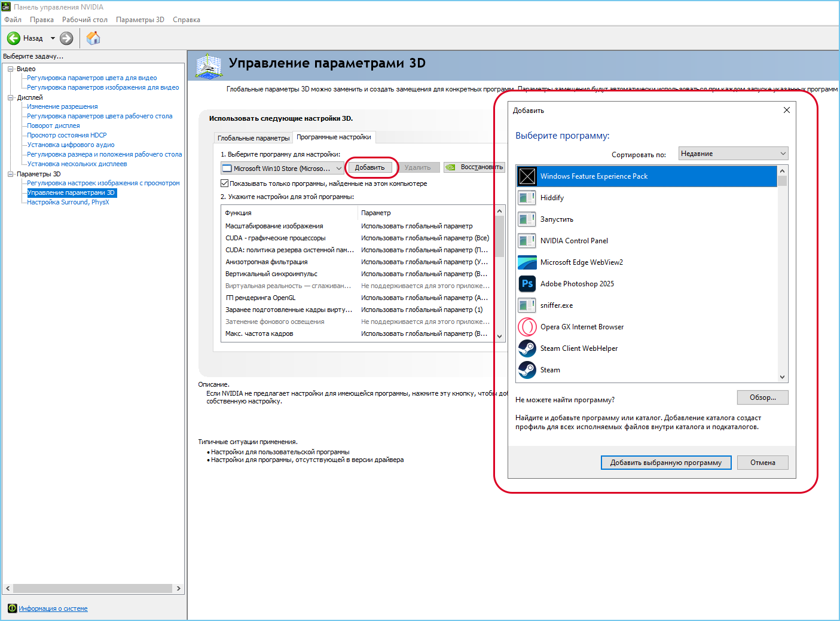The height and width of the screenshot is (621, 840).
Task: Click the Adobe Photoshop 2025 icon
Action: 527,284
